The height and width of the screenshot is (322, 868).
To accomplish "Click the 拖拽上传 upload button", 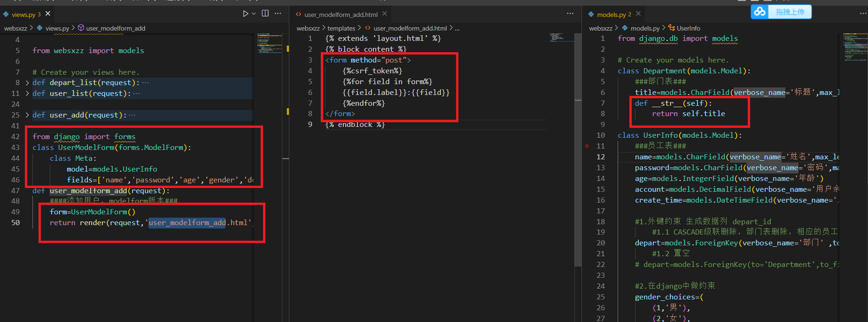I will pyautogui.click(x=790, y=12).
